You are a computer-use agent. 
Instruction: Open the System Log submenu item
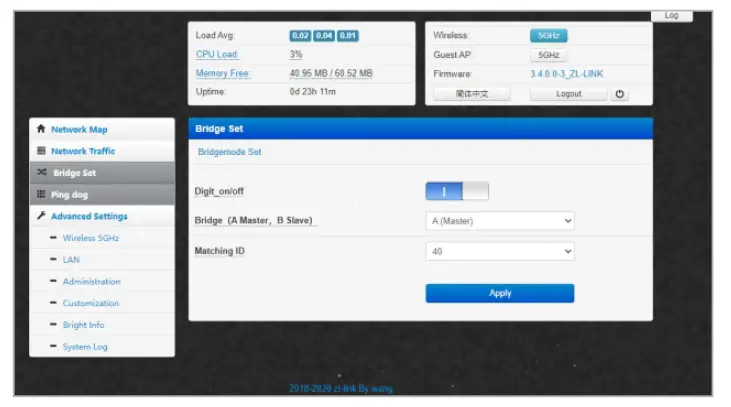point(85,346)
